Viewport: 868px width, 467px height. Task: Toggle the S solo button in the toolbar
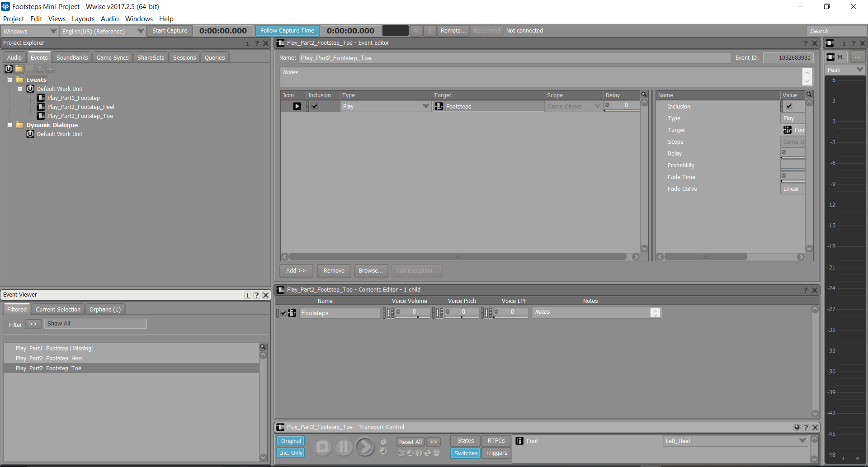[x=430, y=31]
